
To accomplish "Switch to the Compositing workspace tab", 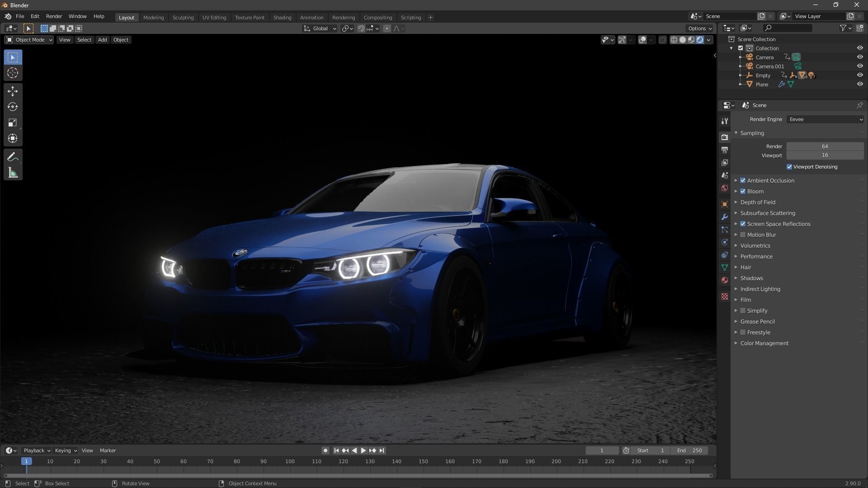I will (x=378, y=18).
